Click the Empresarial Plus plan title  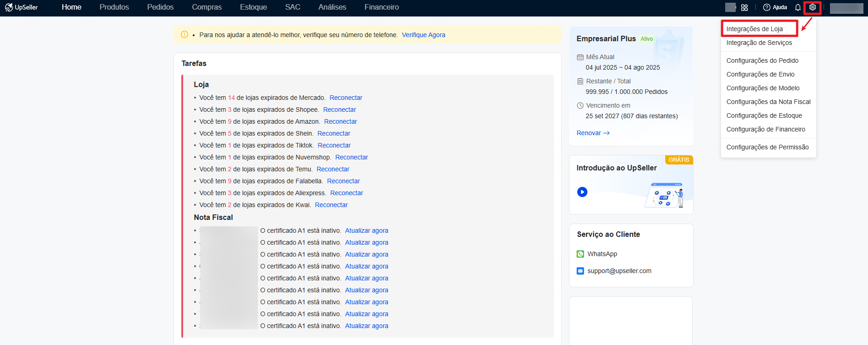click(606, 39)
